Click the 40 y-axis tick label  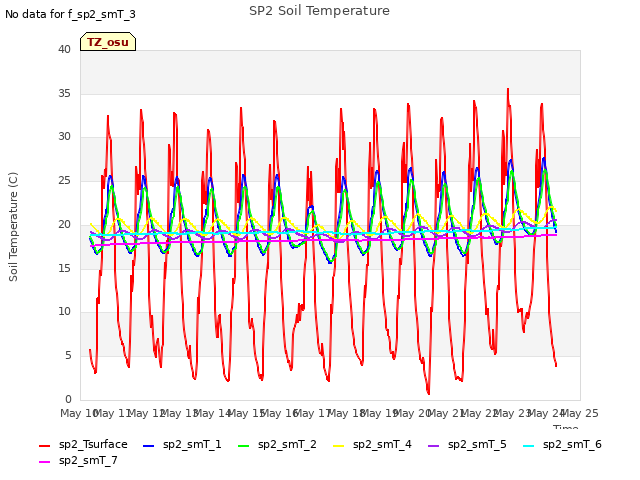64,49
